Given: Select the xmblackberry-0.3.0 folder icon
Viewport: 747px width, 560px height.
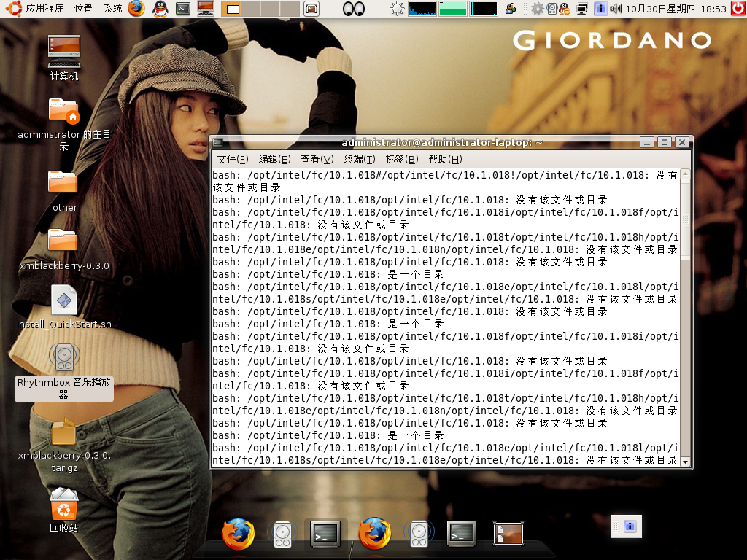Looking at the screenshot, I should point(64,250).
